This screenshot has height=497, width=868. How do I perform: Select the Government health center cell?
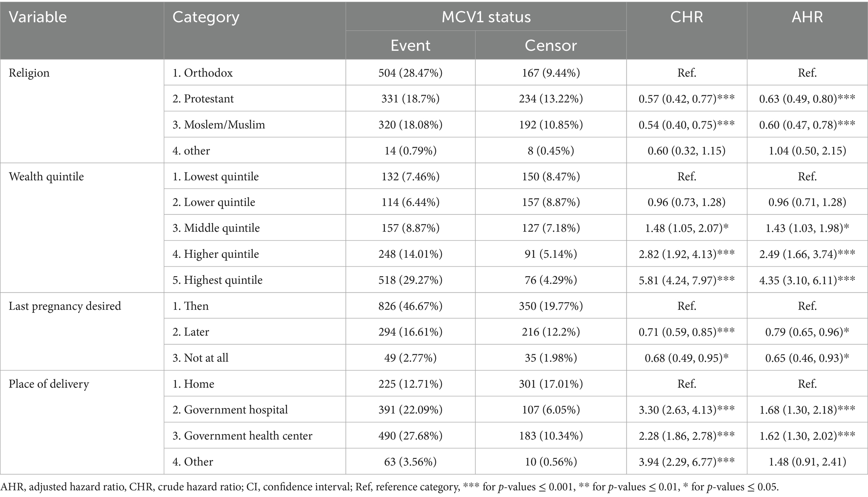coord(242,436)
